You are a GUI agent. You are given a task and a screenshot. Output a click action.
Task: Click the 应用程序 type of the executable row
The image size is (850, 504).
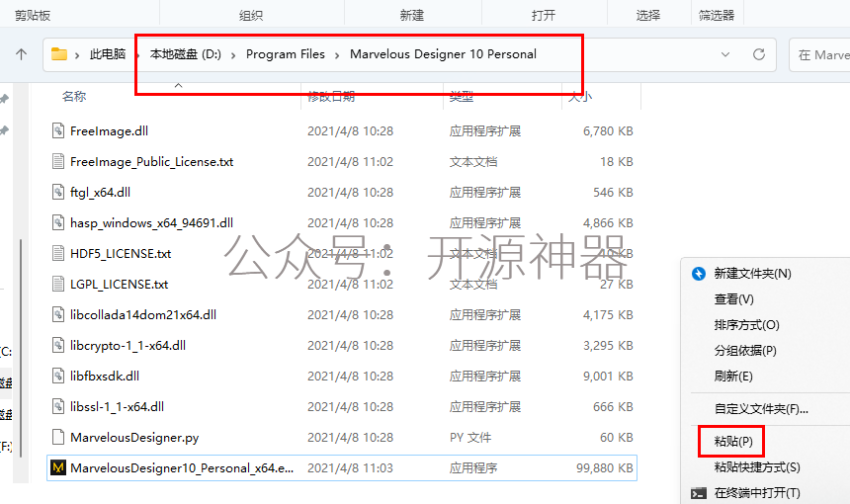click(x=473, y=468)
